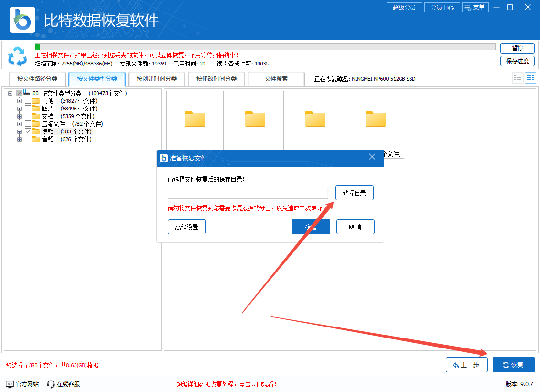540x392 pixels.
Task: Click 取消 to cancel dialog
Action: [x=356, y=227]
